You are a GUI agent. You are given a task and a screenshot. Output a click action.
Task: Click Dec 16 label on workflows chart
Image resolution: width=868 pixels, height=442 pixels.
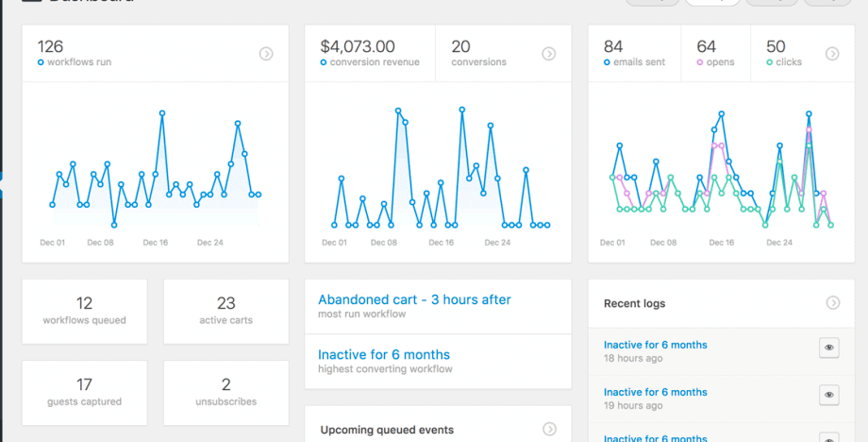tap(155, 243)
